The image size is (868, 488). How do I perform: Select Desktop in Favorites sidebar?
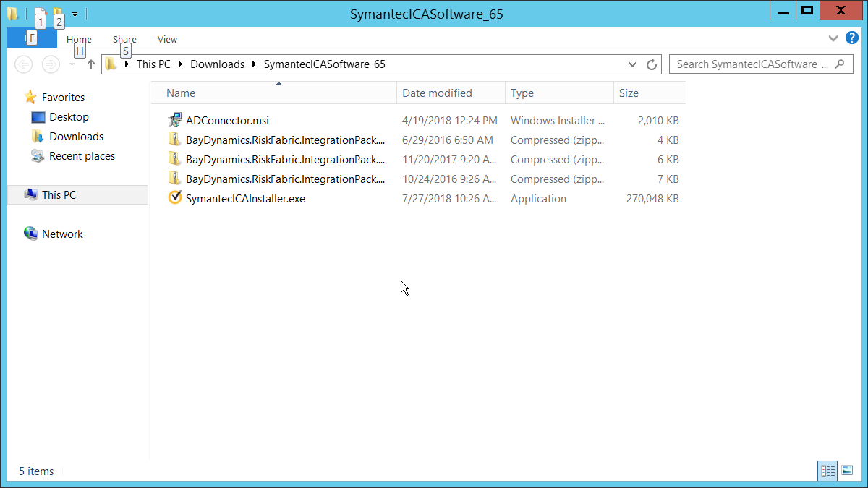coord(69,117)
